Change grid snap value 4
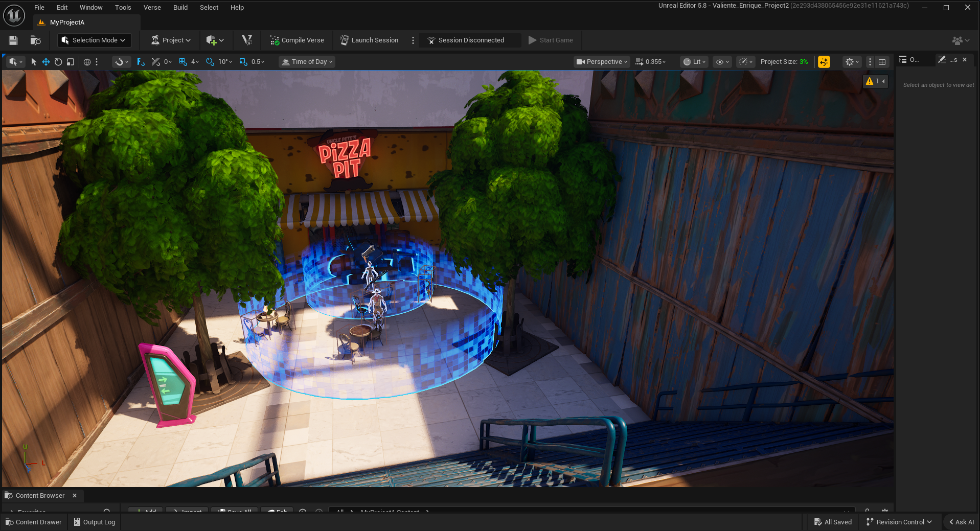Viewport: 980px width, 531px height. [195, 62]
